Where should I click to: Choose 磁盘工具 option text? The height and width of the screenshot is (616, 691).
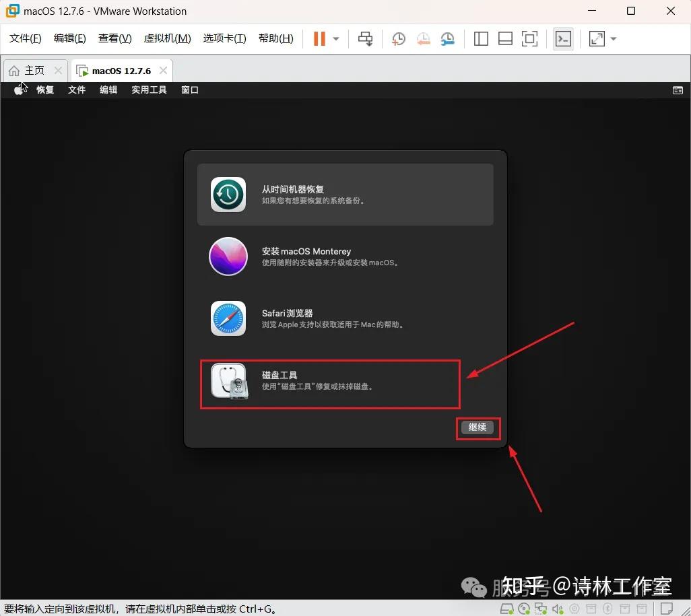[x=279, y=375]
